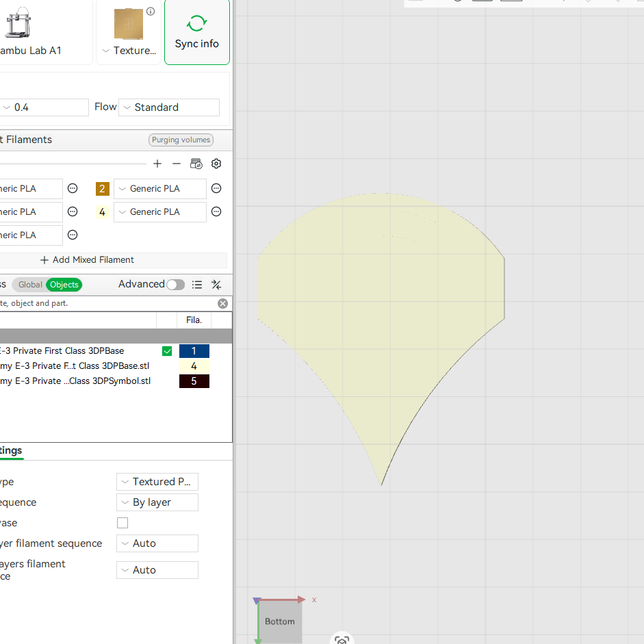Open filament 2 Generic PLA dropdown
This screenshot has height=644, width=644.
(x=159, y=188)
